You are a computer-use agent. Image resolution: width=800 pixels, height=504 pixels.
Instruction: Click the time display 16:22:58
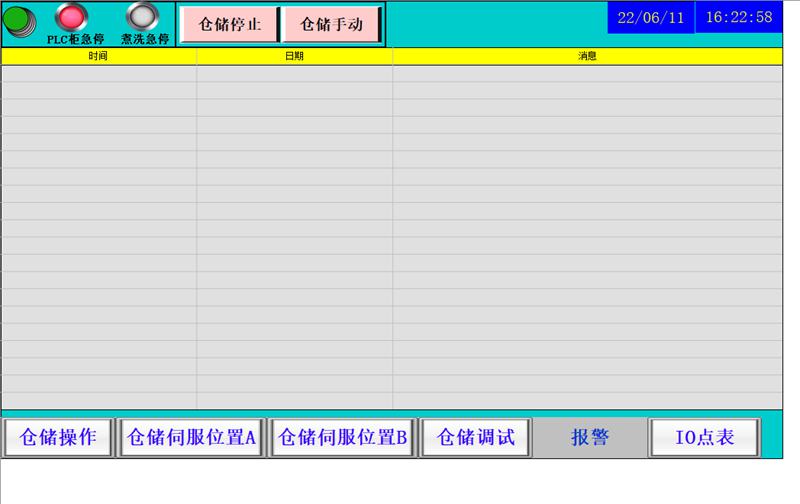[x=739, y=17]
